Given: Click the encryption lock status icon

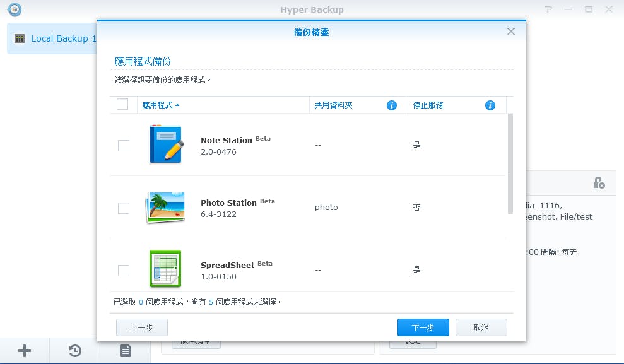Looking at the screenshot, I should coord(599,182).
